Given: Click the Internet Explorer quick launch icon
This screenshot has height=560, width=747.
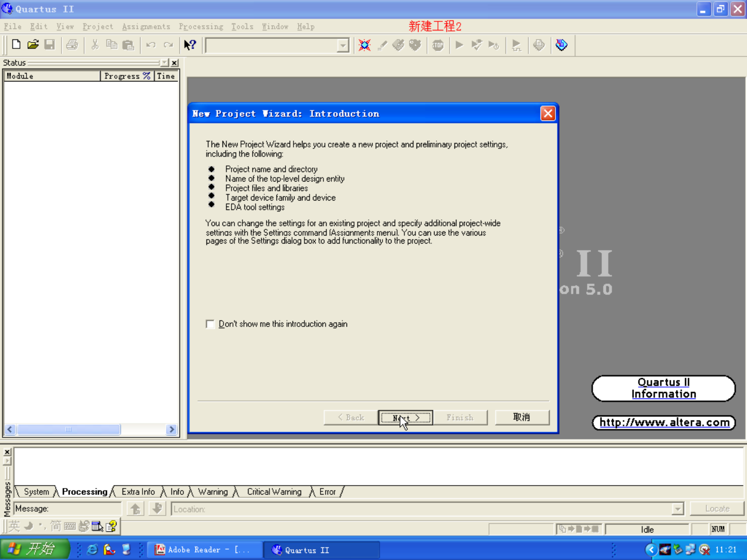Looking at the screenshot, I should point(92,549).
